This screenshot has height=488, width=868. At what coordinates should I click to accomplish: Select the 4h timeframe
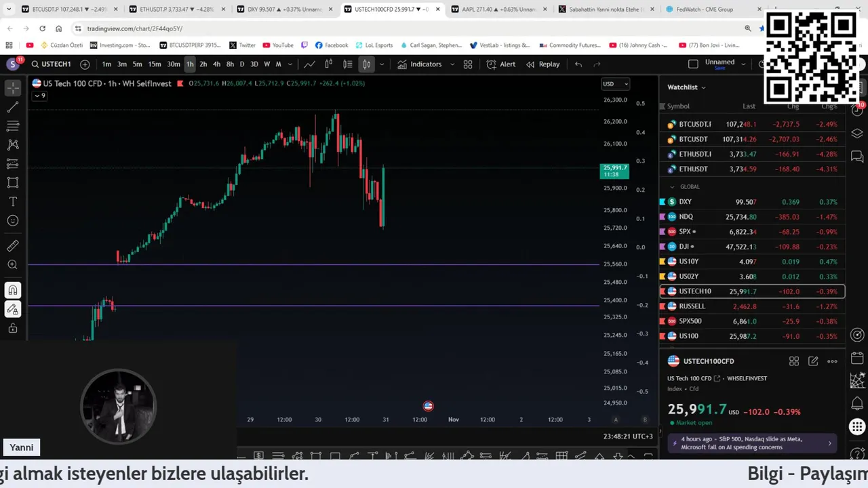pos(216,64)
